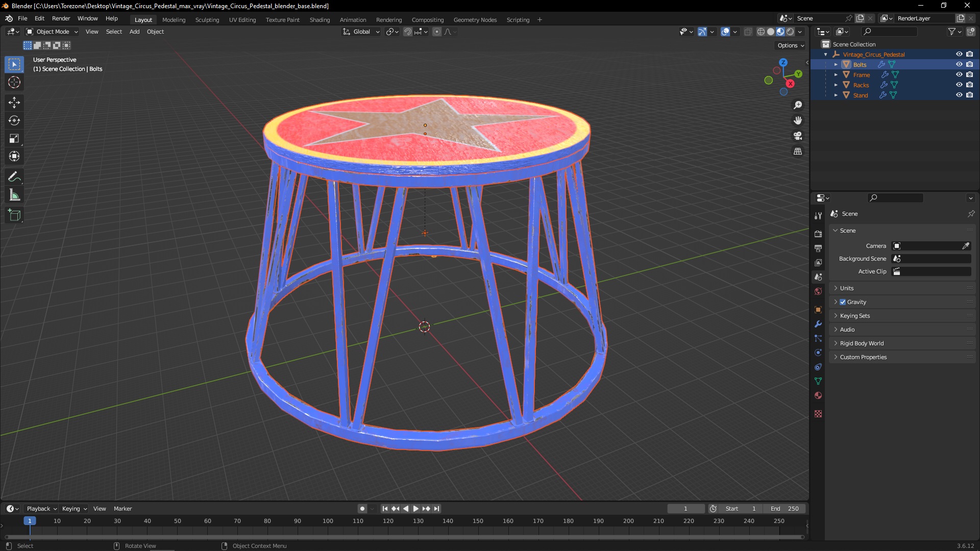Viewport: 980px width, 551px height.
Task: Open the Modifier properties tab
Action: 818,324
